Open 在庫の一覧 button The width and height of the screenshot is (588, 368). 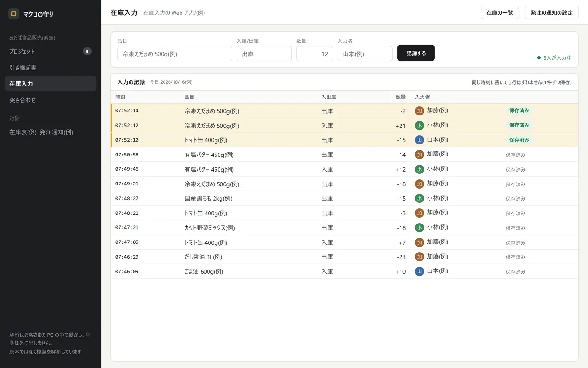(500, 12)
